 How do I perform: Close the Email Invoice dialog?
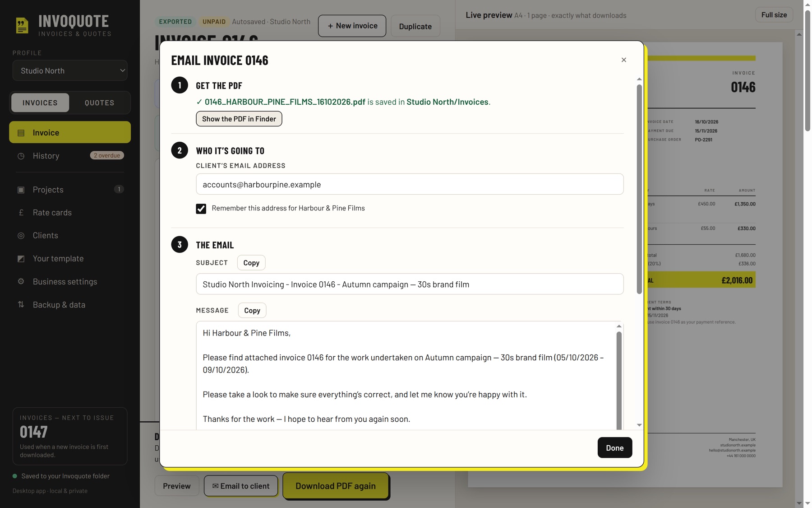(623, 60)
